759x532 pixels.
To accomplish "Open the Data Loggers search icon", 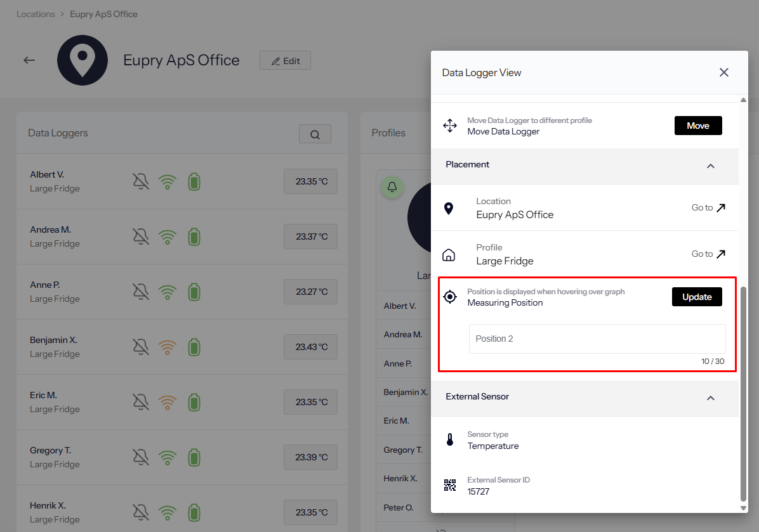I will [x=315, y=134].
